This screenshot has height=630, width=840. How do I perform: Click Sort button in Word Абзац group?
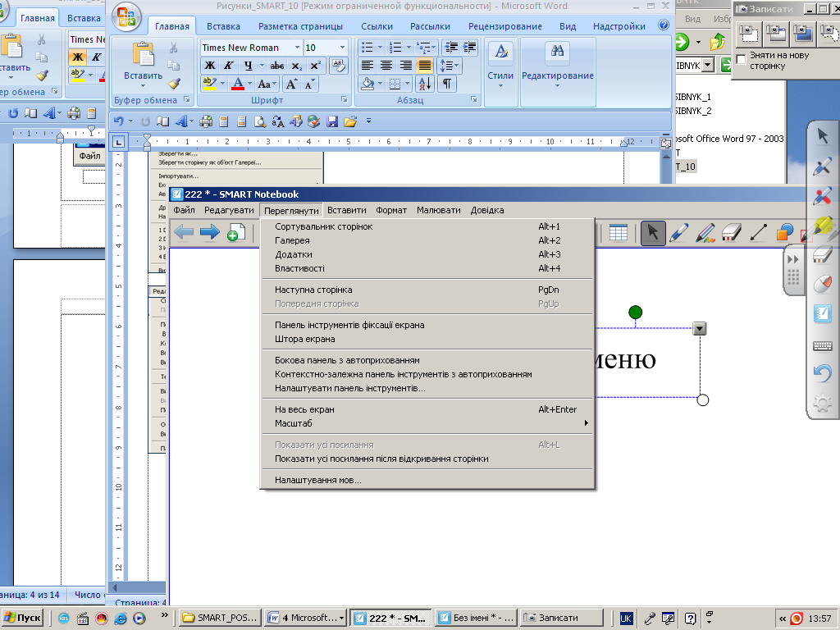424,84
